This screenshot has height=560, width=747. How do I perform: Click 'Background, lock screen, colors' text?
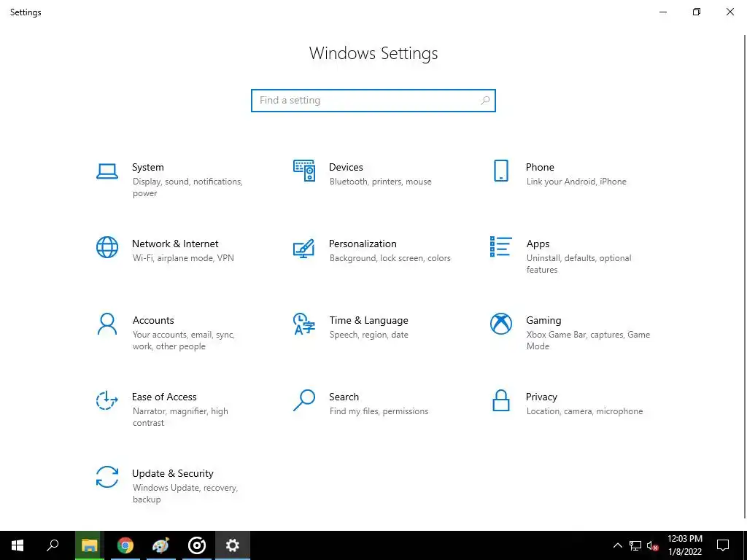390,258
